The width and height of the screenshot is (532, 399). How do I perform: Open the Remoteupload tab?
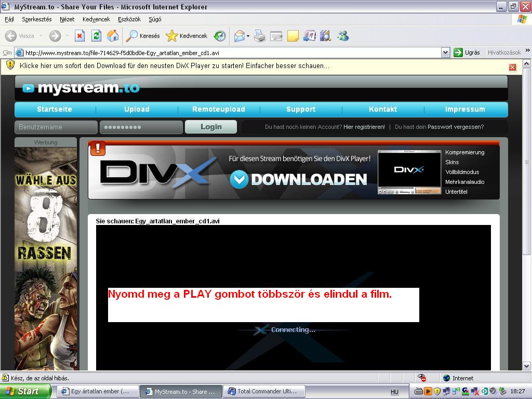(x=219, y=109)
